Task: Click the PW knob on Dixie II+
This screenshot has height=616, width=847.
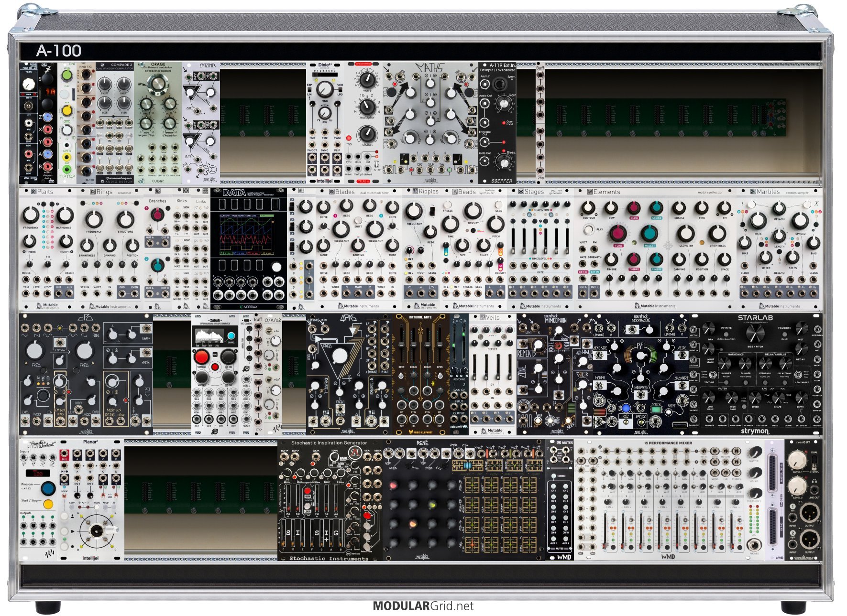Action: (325, 113)
